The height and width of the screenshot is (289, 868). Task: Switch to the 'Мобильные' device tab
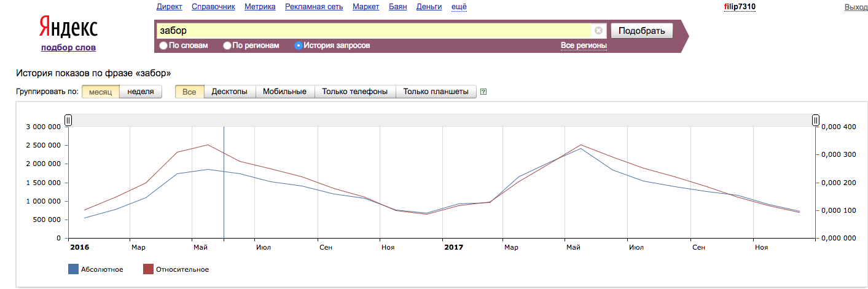[284, 92]
